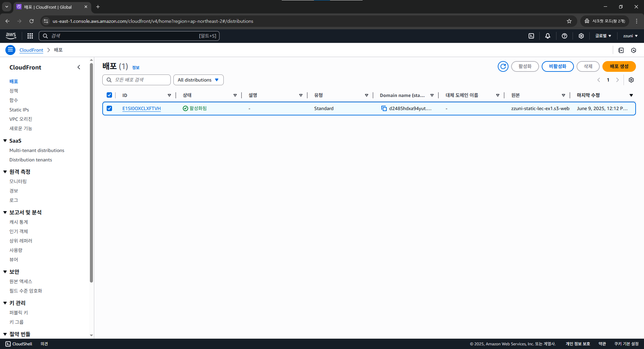Open the AWS console settings gear
The image size is (644, 349).
point(581,36)
